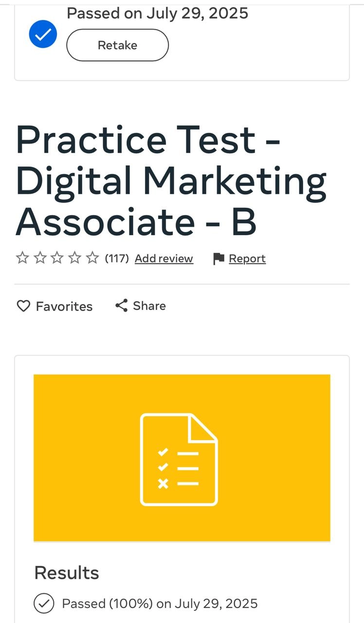Screen dimensions: 364x623
Task: Tap the Share nodes icon
Action: tap(121, 306)
